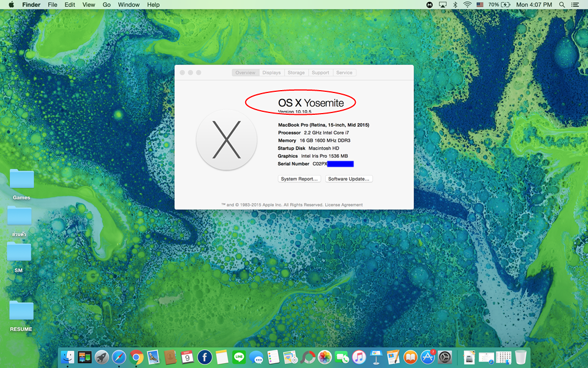Viewport: 588px width, 368px height.
Task: Open the Finder menu
Action: tap(31, 5)
